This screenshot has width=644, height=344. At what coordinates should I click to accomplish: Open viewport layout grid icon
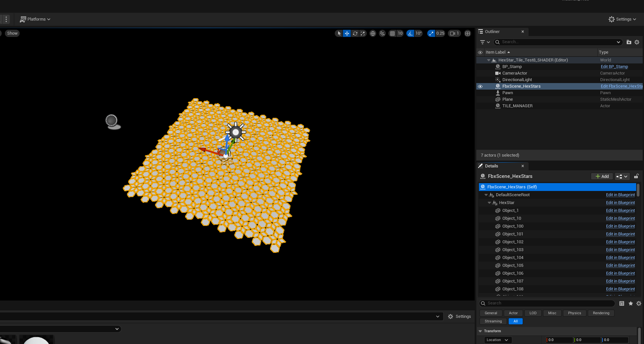(468, 33)
